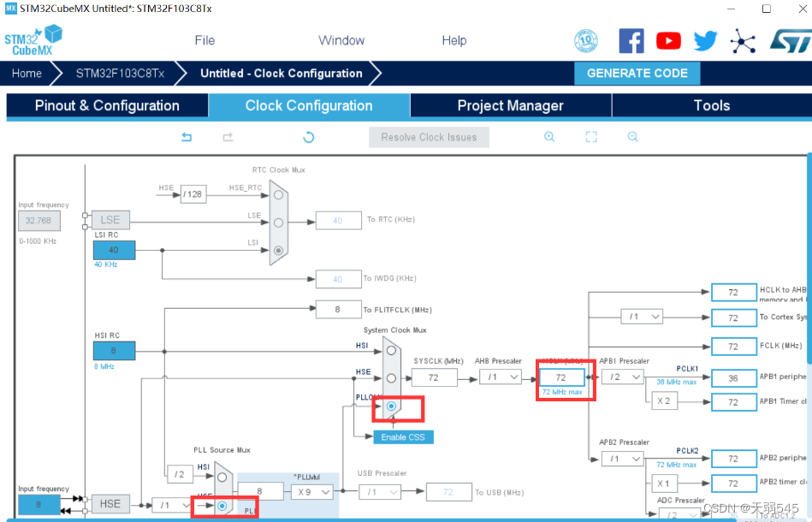Click the HCLK (MHz) 72 input field
812x522 pixels.
pos(561,377)
